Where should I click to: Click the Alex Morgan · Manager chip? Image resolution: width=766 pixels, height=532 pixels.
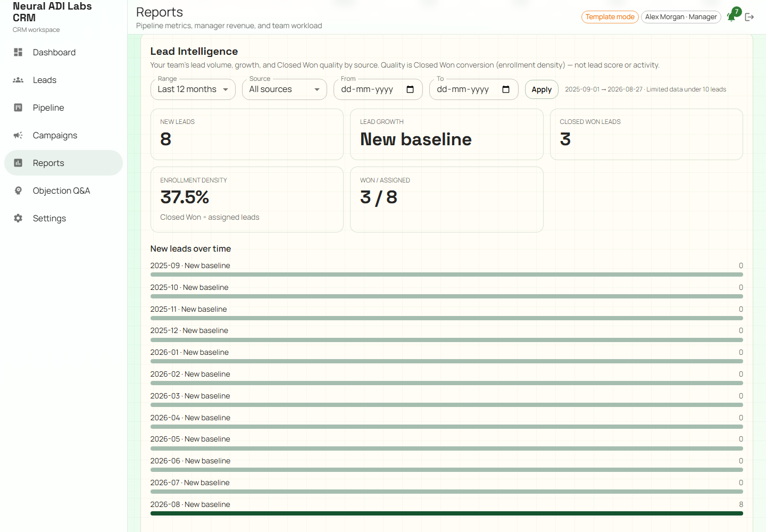click(x=681, y=17)
